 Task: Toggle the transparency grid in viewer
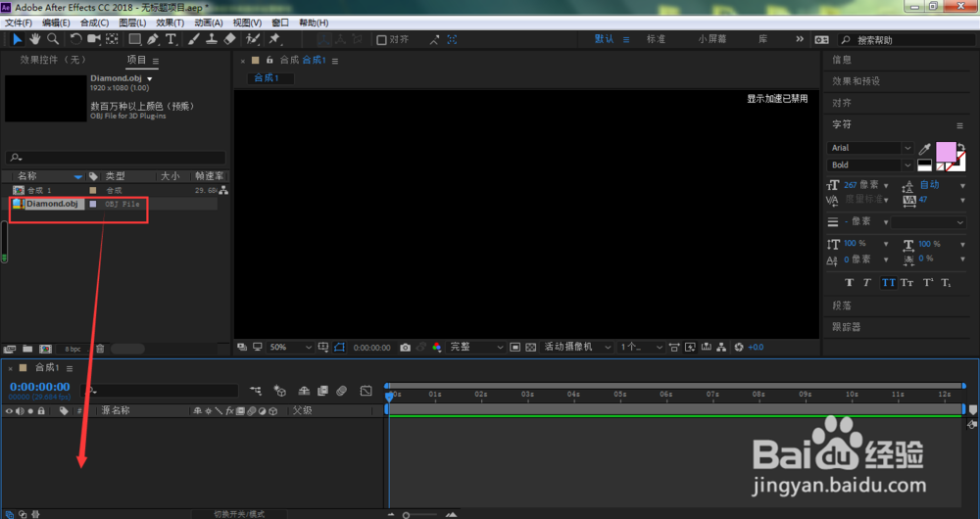(530, 348)
